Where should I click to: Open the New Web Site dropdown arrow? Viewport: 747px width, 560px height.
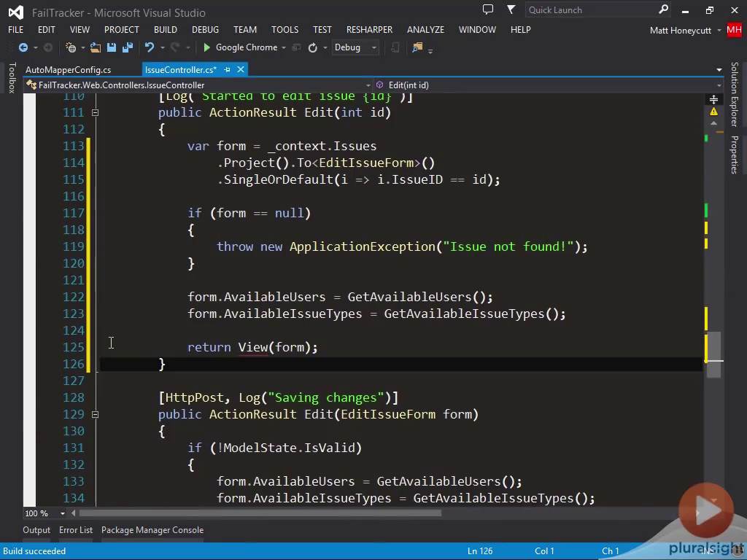[83, 47]
